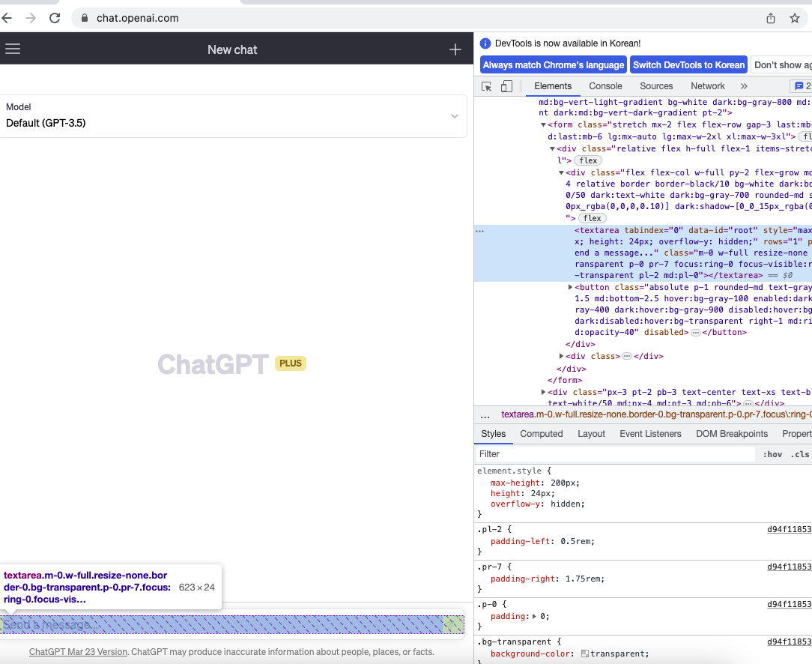
Task: Collapse the relative flex div node
Action: click(x=553, y=148)
